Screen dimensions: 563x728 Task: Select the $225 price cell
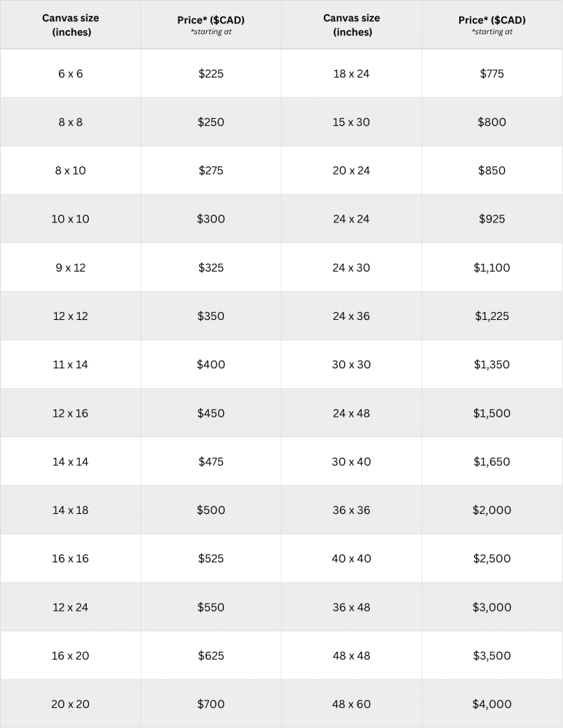211,74
